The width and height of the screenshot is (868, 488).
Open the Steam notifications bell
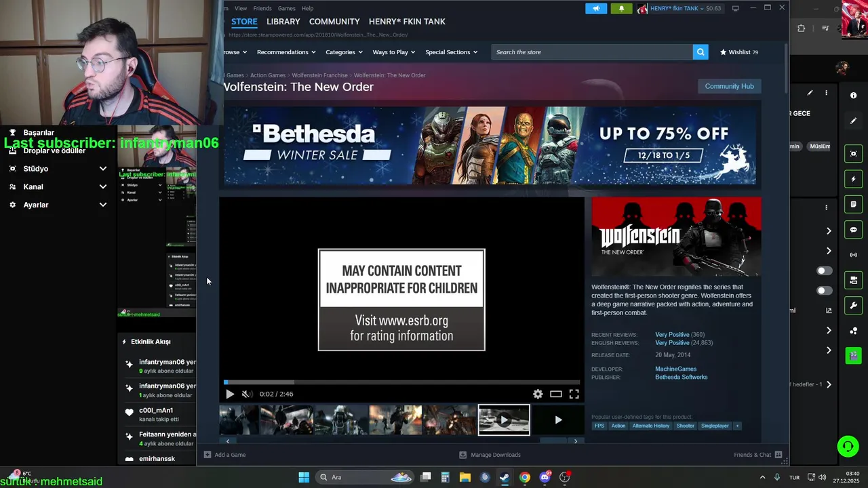[621, 8]
